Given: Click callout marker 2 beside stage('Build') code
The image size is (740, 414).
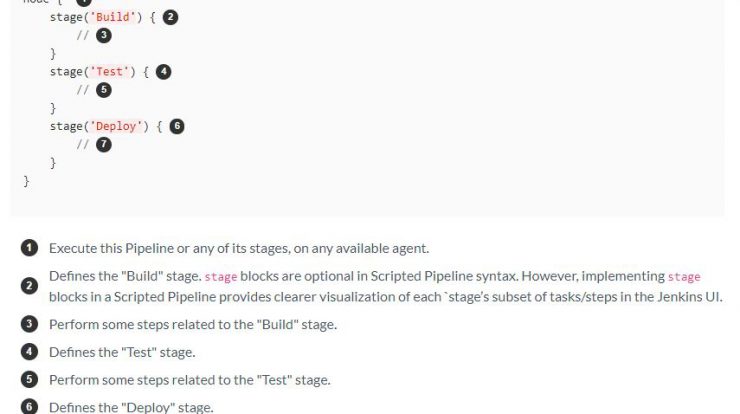Looking at the screenshot, I should [x=170, y=17].
